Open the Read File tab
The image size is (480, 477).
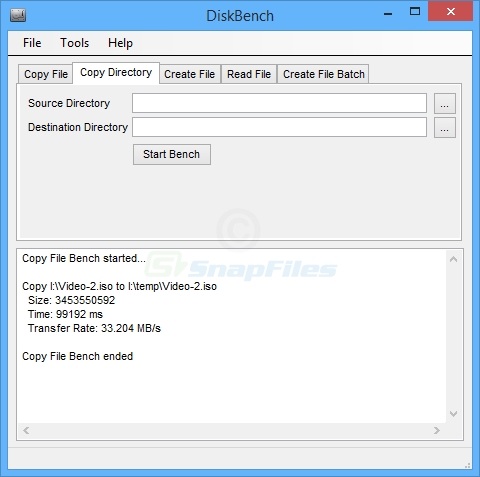coord(249,74)
